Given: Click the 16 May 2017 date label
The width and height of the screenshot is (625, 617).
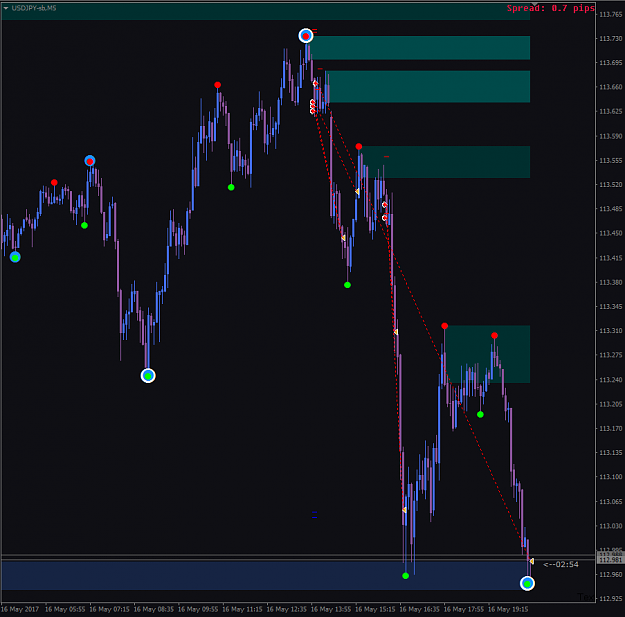Looking at the screenshot, I should tap(20, 609).
